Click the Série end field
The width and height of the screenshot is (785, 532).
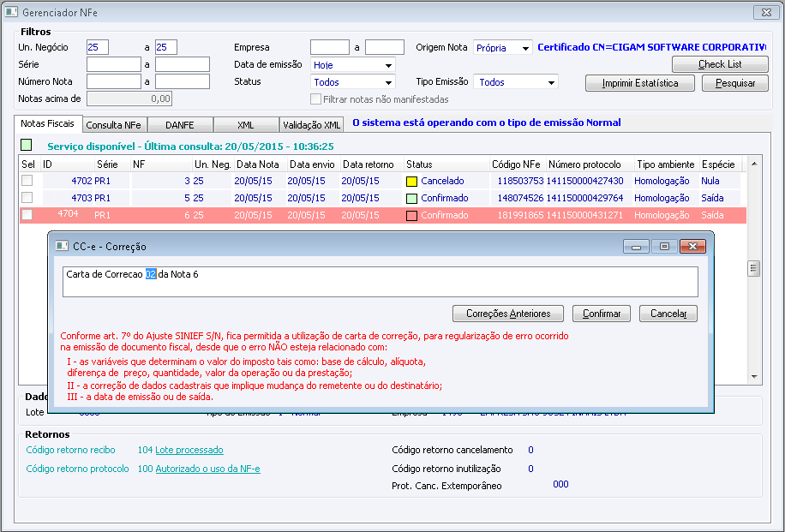pos(183,64)
